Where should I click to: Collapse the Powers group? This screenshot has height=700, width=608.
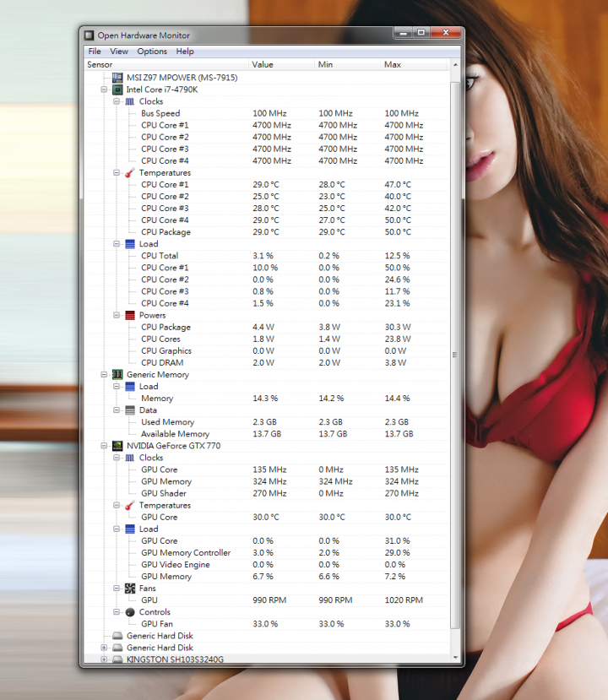(x=117, y=315)
